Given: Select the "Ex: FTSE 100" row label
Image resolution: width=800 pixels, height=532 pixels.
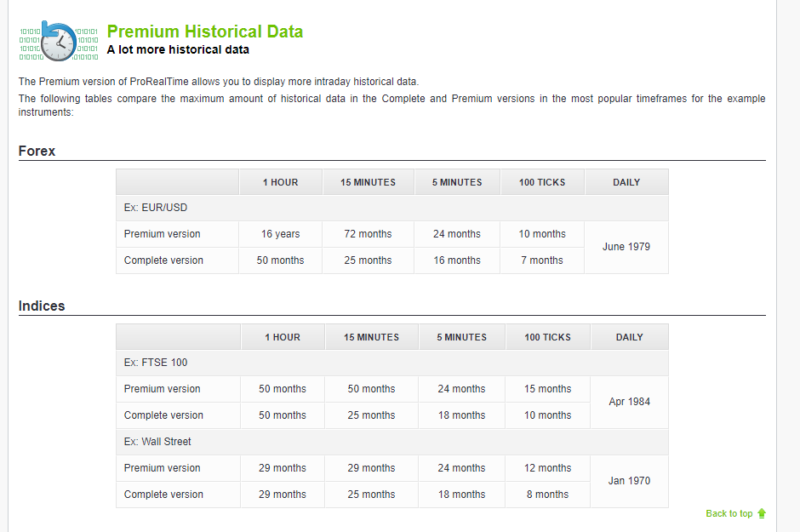Looking at the screenshot, I should pos(156,363).
